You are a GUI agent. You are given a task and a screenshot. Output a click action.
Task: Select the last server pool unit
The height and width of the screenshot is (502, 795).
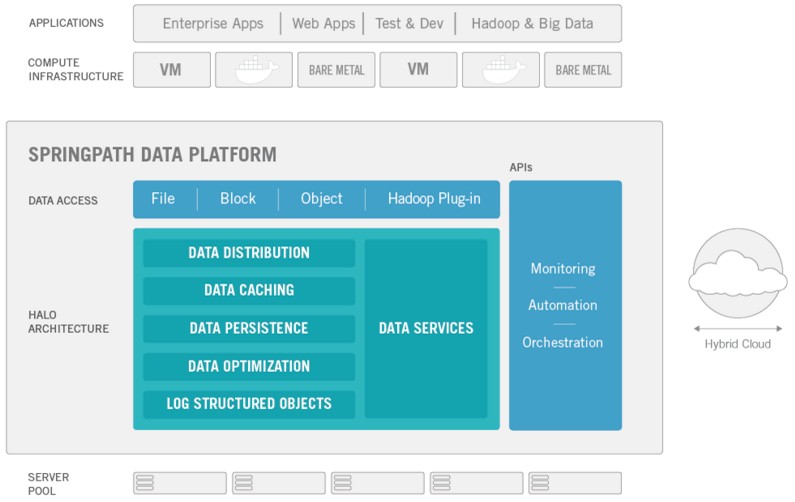(575, 483)
